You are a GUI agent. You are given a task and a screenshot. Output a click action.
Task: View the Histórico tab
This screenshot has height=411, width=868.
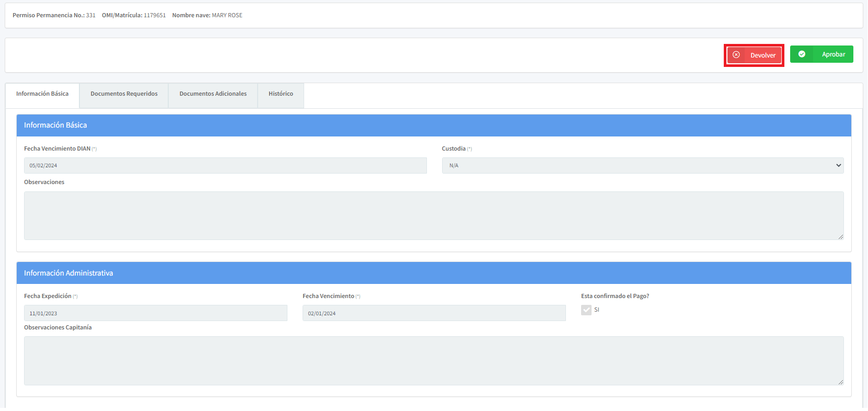coord(281,94)
